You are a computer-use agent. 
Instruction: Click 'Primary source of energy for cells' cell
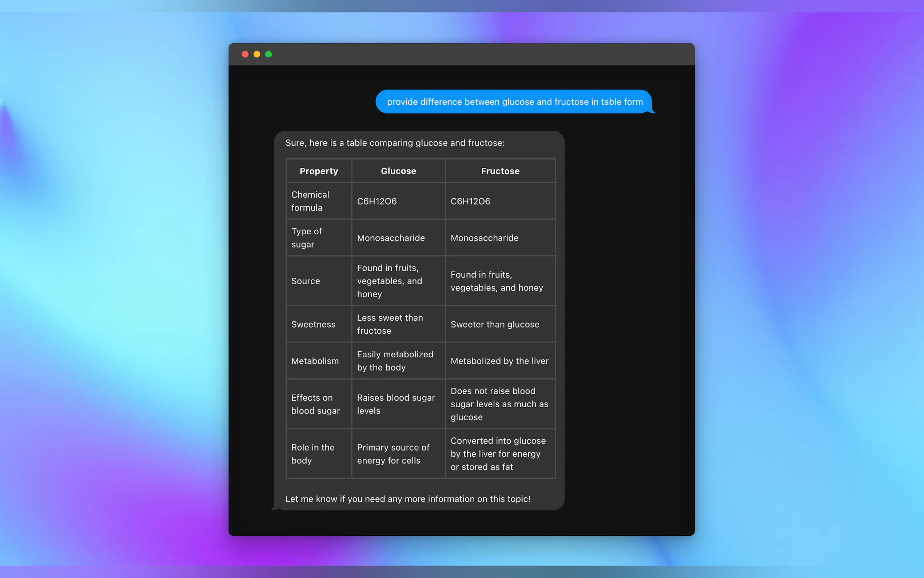click(x=393, y=454)
